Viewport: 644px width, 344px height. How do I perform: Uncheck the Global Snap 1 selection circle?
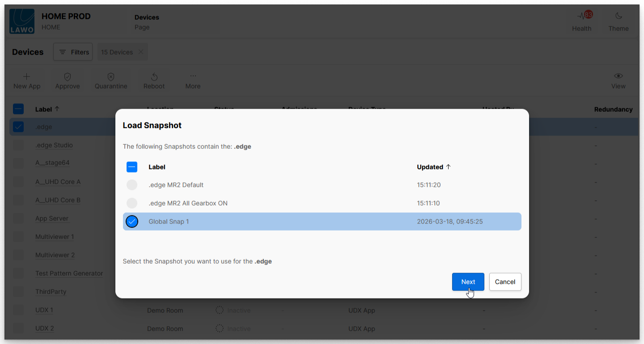pos(132,222)
